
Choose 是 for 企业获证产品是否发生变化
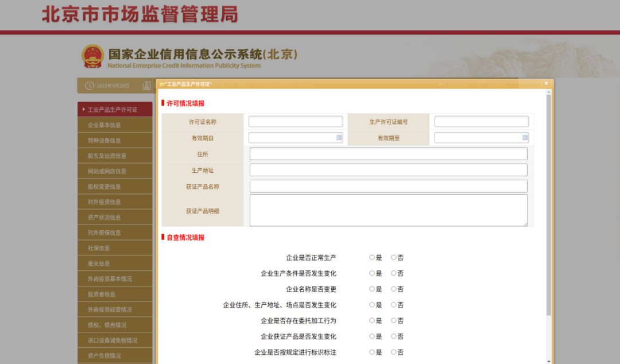click(371, 336)
